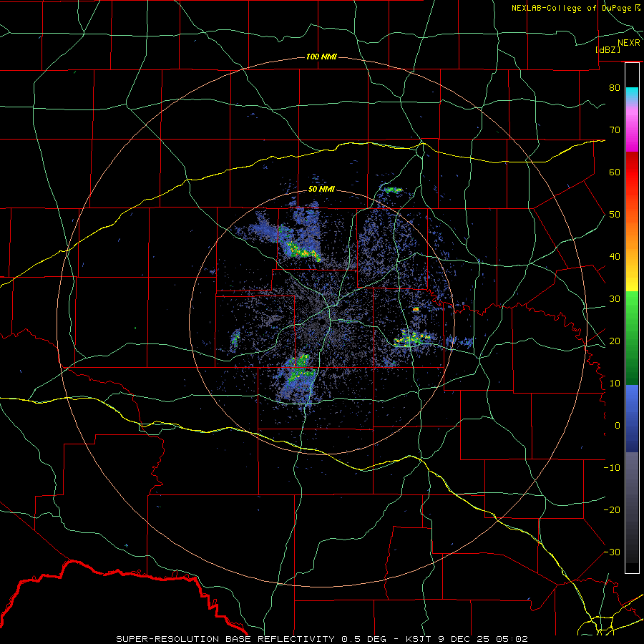The height and width of the screenshot is (644, 644).
Task: Click the -10 dBZ scale value
Action: click(612, 468)
